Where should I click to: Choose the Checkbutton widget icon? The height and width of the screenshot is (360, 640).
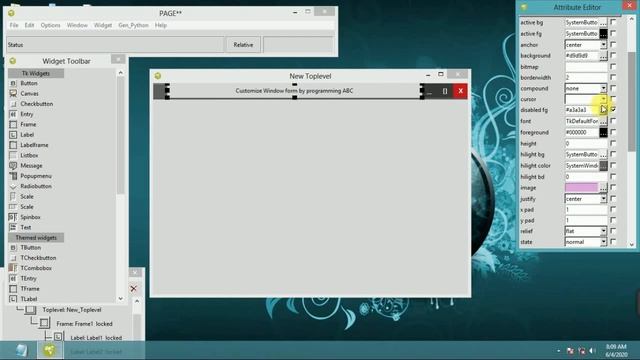coord(13,104)
